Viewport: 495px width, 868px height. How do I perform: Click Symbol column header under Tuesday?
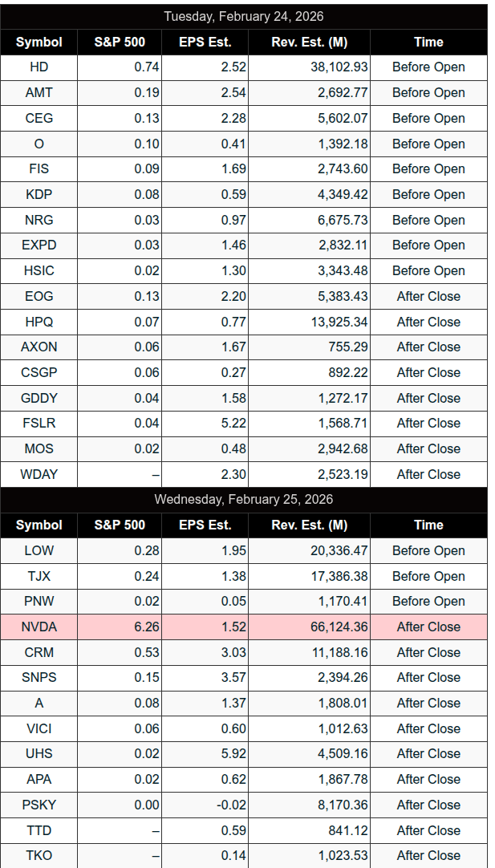(39, 42)
